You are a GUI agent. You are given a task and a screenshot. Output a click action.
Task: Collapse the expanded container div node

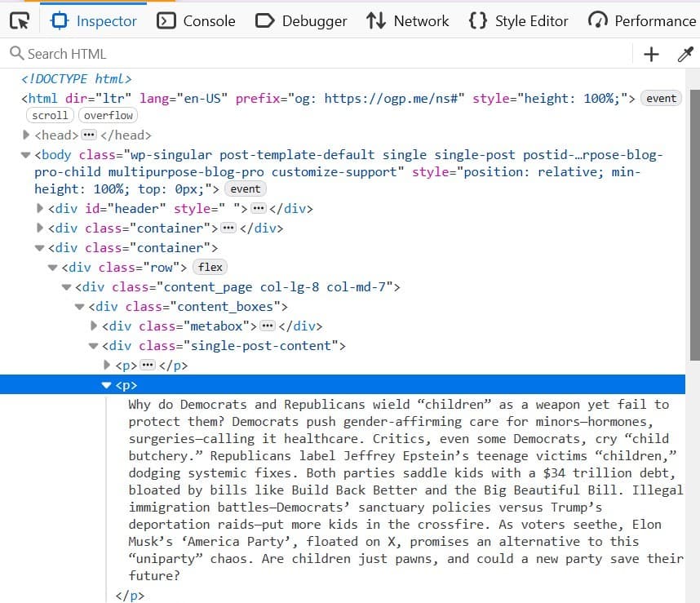(x=40, y=248)
